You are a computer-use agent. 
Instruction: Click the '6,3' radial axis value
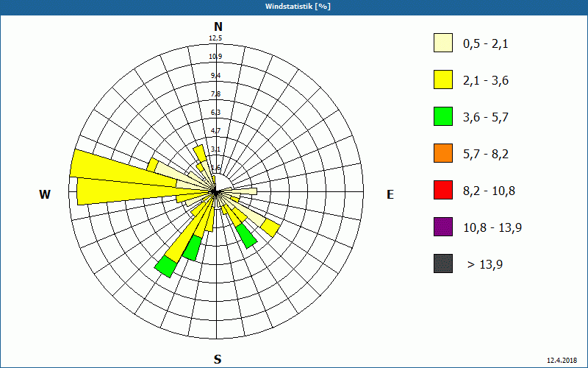coord(215,113)
